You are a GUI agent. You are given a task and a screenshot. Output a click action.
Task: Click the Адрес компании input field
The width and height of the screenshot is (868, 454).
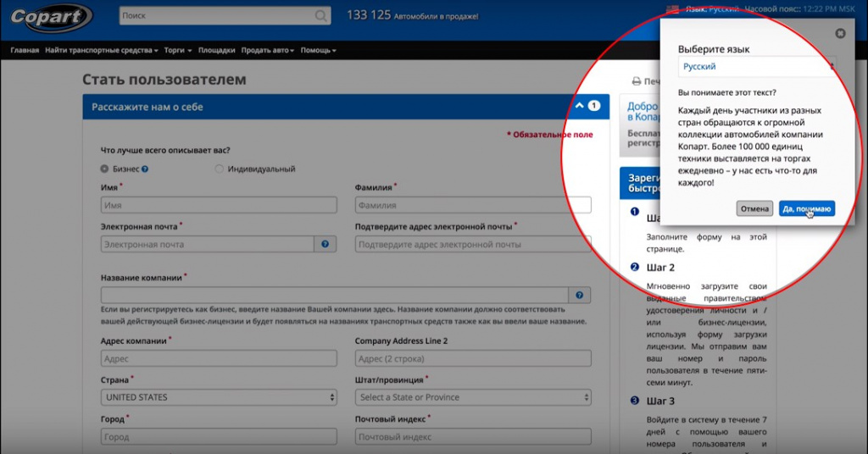pos(219,358)
